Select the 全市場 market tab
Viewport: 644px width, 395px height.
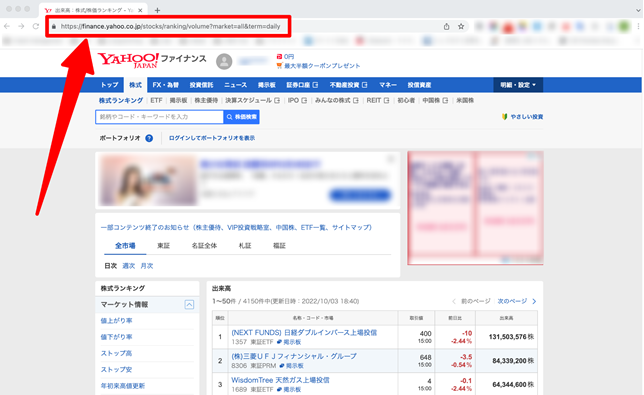click(x=125, y=246)
